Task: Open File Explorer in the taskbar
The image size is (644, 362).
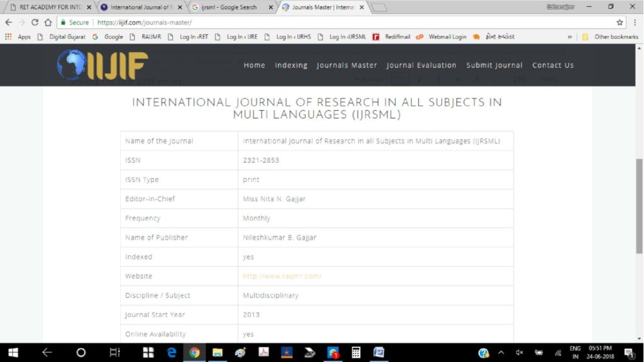Action: click(x=218, y=353)
